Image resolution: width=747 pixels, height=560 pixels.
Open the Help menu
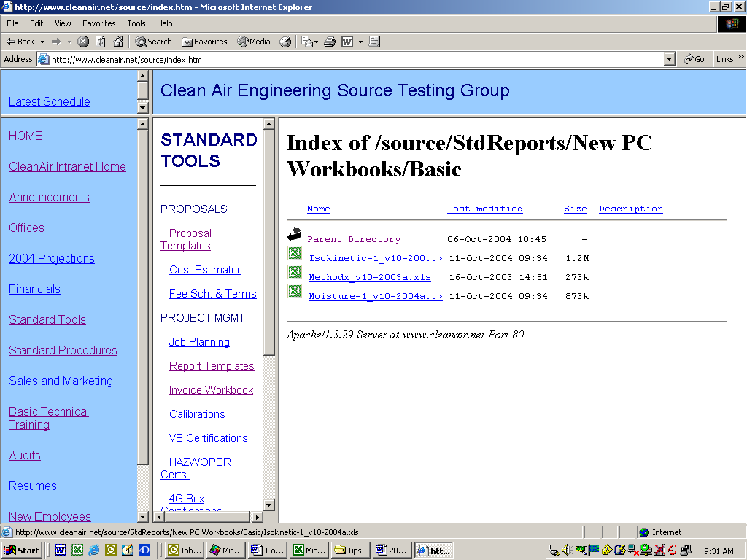pos(164,23)
